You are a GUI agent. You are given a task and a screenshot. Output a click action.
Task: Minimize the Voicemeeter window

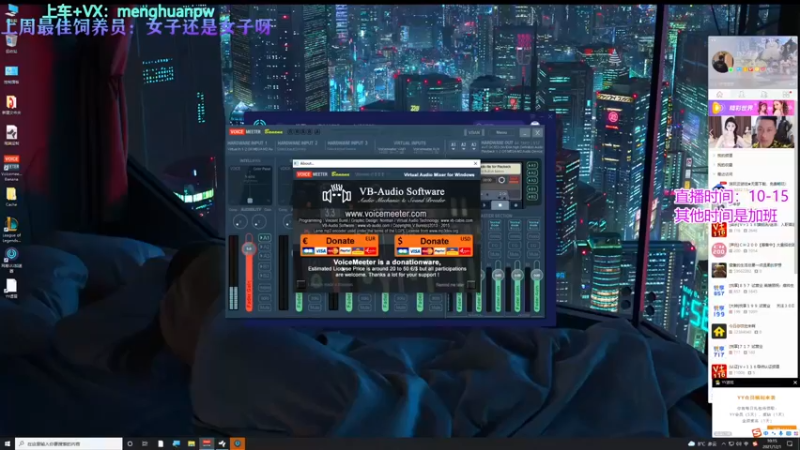[525, 133]
